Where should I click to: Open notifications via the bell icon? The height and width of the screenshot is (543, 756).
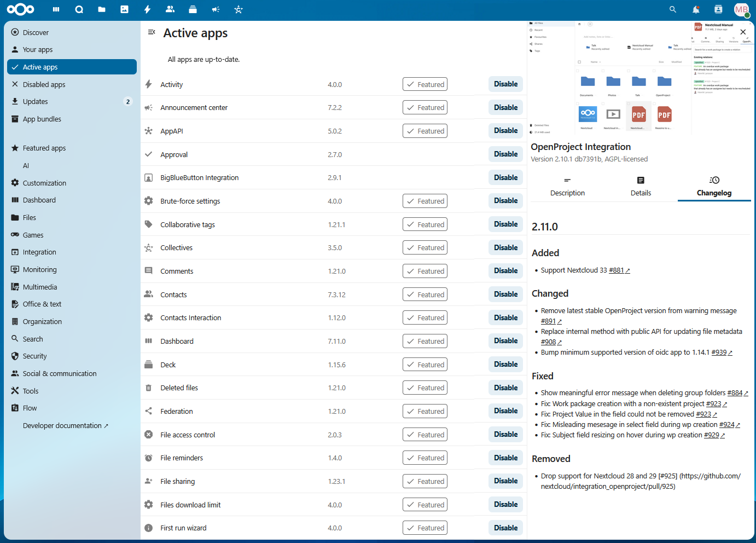tap(695, 9)
